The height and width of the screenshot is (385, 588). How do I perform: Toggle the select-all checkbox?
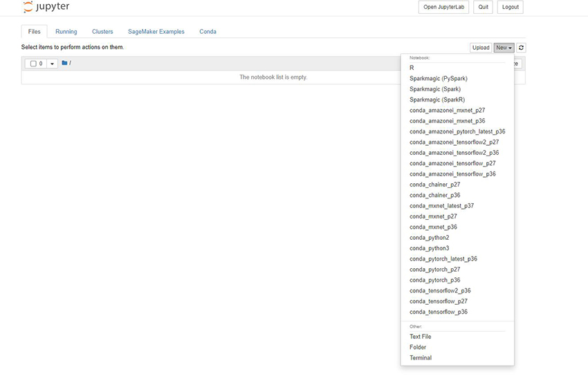pos(33,64)
